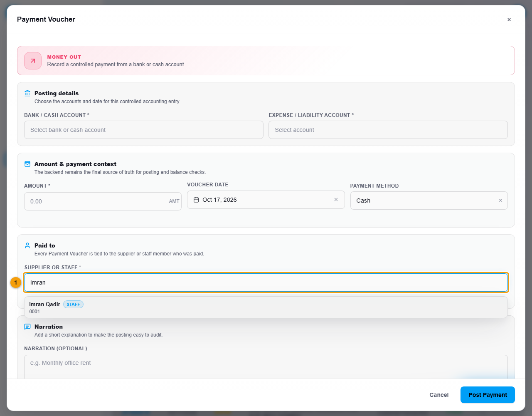
Task: Open the Bank / Cash Account dropdown
Action: tap(144, 130)
